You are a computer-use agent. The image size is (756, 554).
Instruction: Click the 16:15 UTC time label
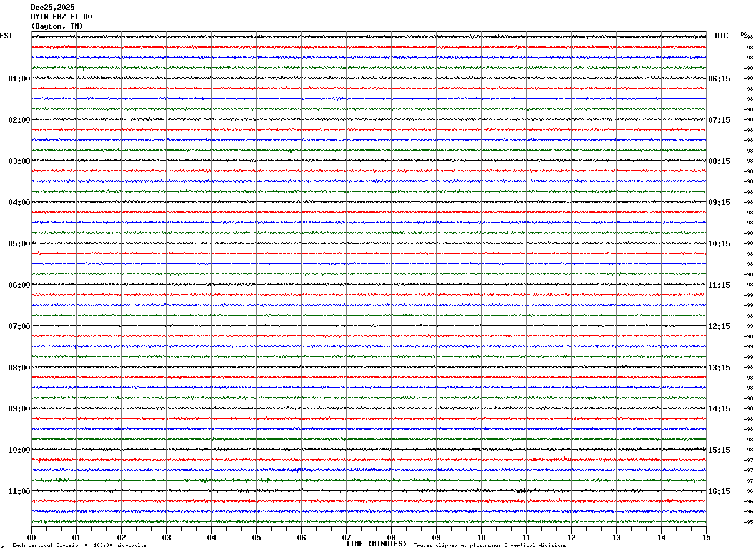click(x=719, y=491)
